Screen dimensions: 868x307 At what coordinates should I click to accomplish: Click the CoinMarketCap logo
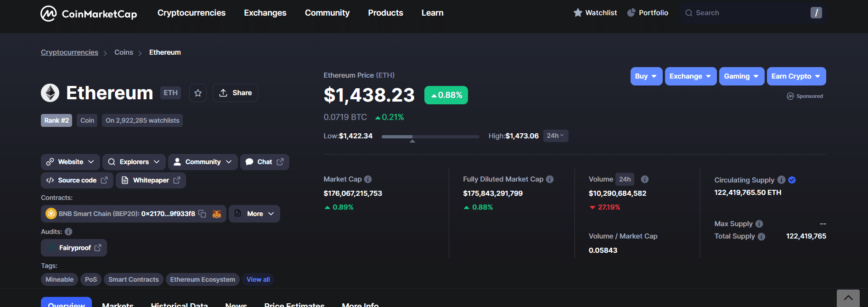(x=89, y=13)
